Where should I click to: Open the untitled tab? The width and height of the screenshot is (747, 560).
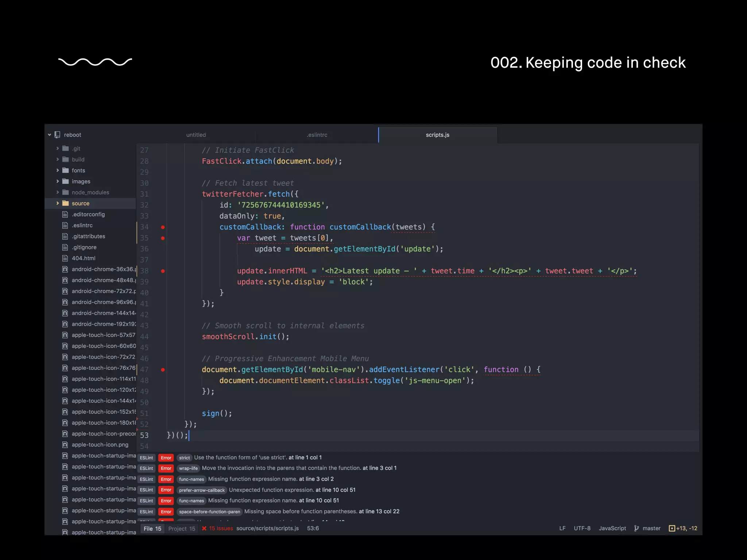tap(196, 135)
